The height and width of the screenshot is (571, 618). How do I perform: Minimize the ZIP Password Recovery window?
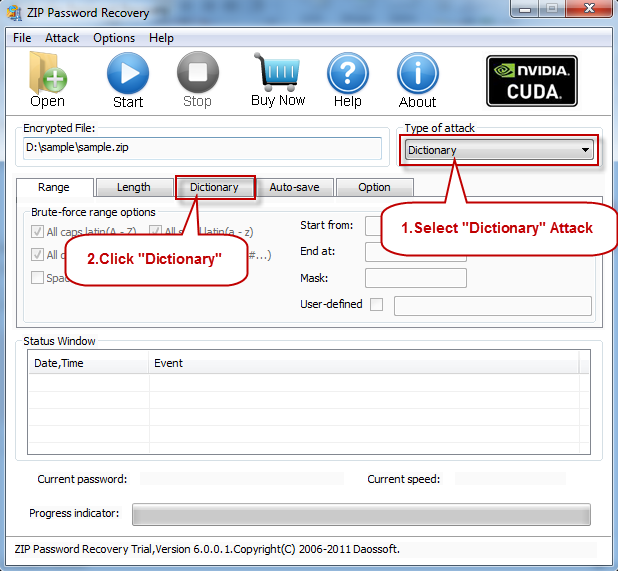[x=525, y=9]
